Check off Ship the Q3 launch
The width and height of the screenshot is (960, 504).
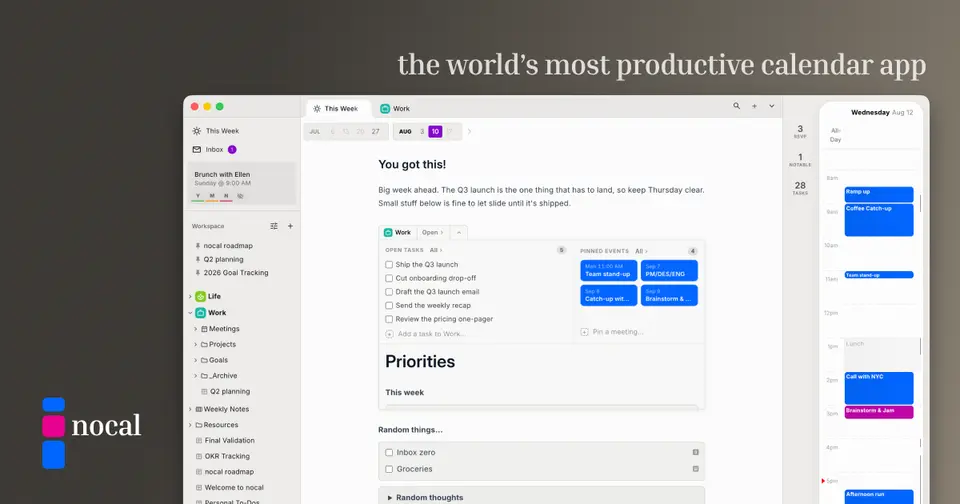coord(389,265)
